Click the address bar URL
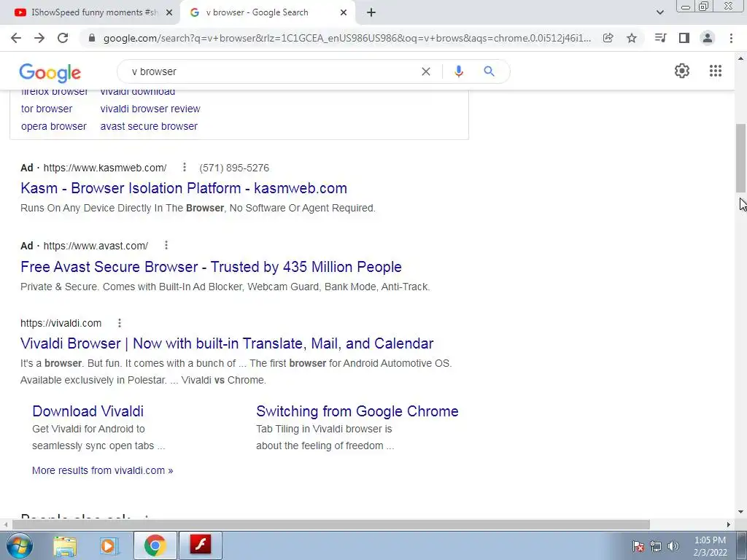This screenshot has height=560, width=747. point(347,38)
